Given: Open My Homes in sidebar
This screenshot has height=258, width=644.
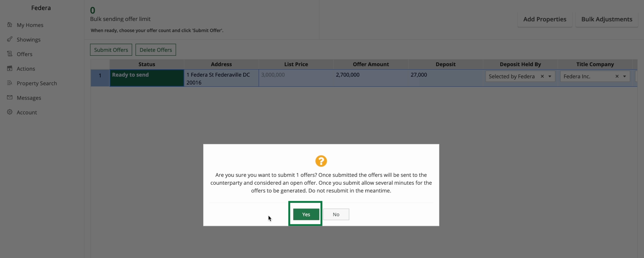Looking at the screenshot, I should click(30, 25).
